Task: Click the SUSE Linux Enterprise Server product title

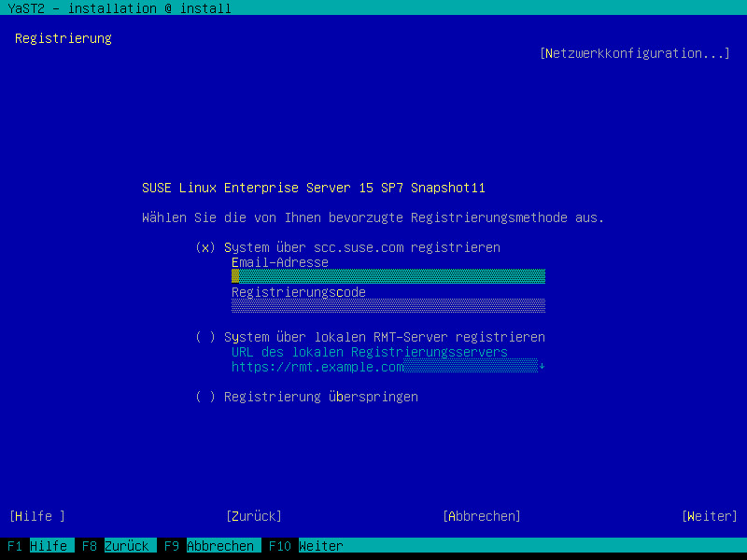Action: (314, 188)
